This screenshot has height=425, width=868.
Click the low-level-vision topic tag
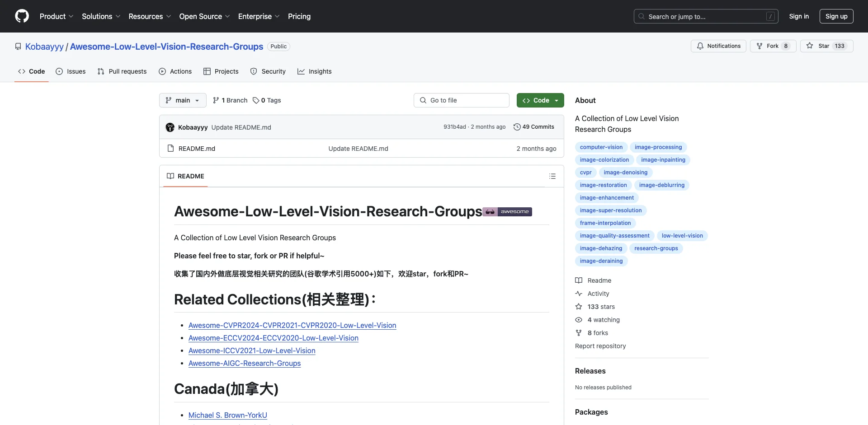click(x=682, y=236)
